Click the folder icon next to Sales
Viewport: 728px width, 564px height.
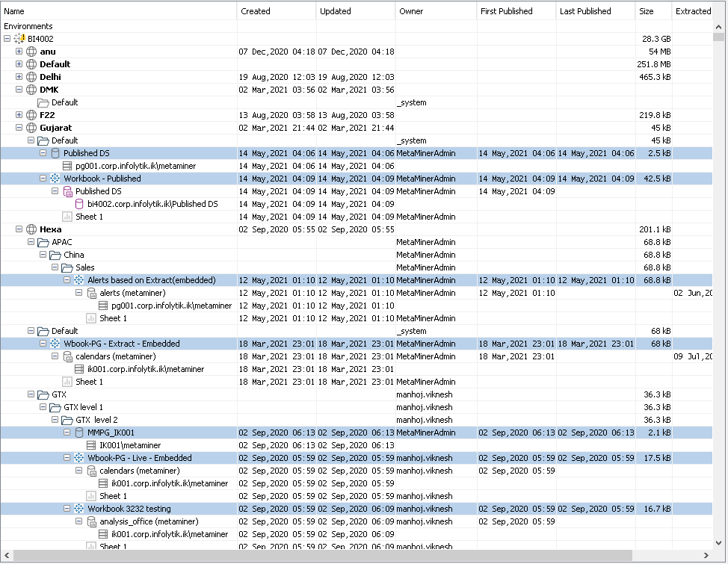click(x=68, y=267)
